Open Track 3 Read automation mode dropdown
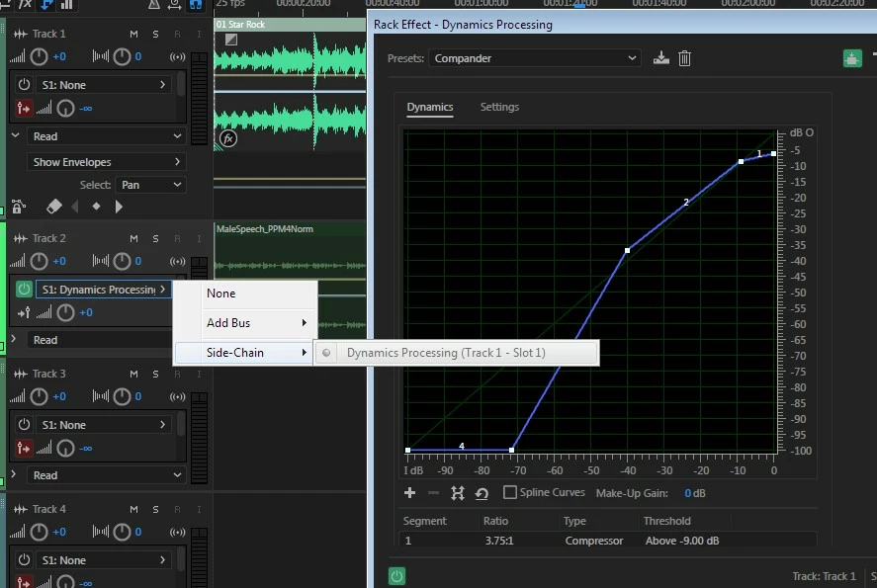The image size is (877, 588). (x=106, y=475)
